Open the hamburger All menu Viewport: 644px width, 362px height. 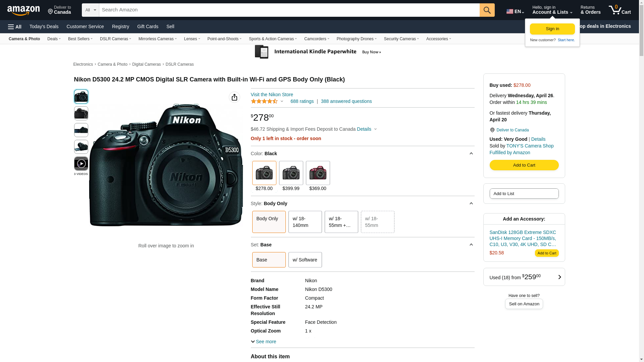point(15,26)
